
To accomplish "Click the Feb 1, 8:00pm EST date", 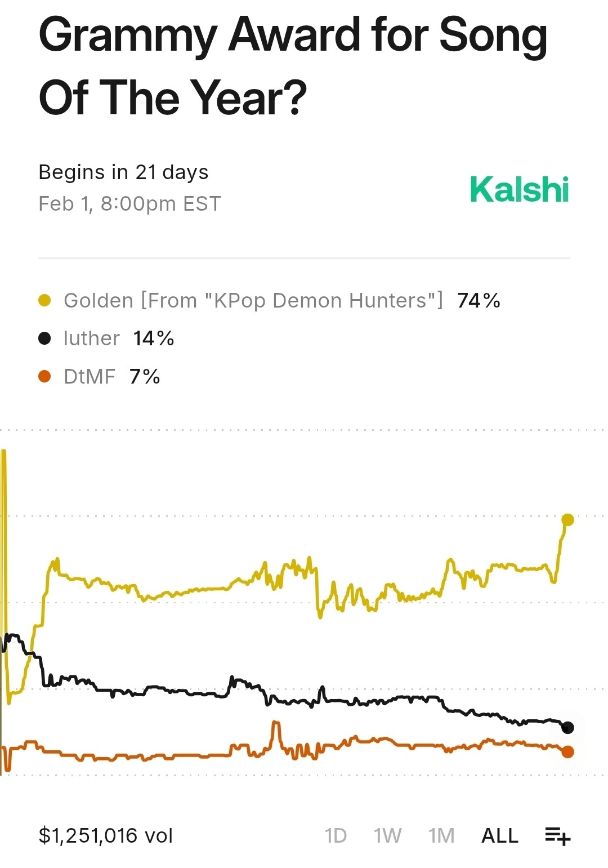I will pyautogui.click(x=129, y=204).
